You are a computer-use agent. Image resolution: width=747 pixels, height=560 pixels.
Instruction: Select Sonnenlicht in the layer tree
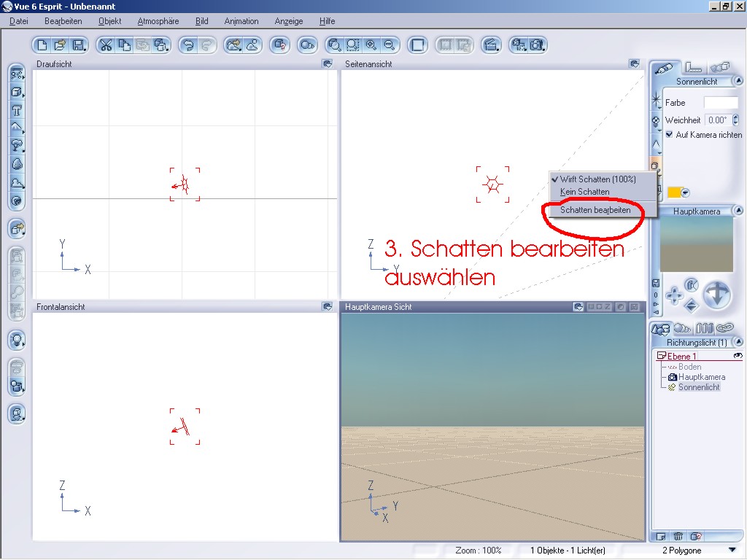(699, 387)
